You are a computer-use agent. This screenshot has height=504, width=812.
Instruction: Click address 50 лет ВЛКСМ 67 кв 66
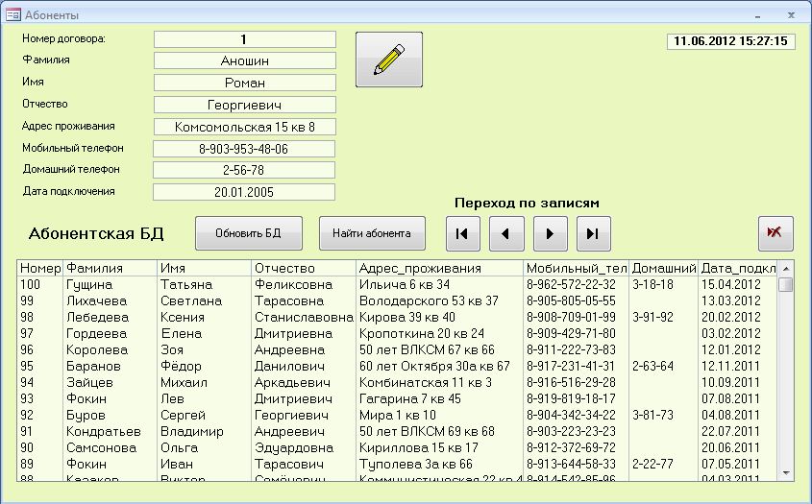(427, 349)
